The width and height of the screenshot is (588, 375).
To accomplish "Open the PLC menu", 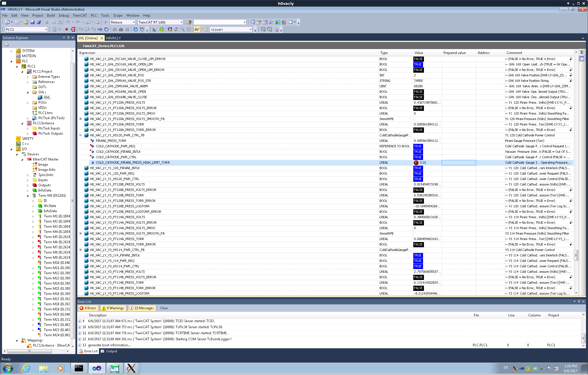I will click(x=94, y=16).
